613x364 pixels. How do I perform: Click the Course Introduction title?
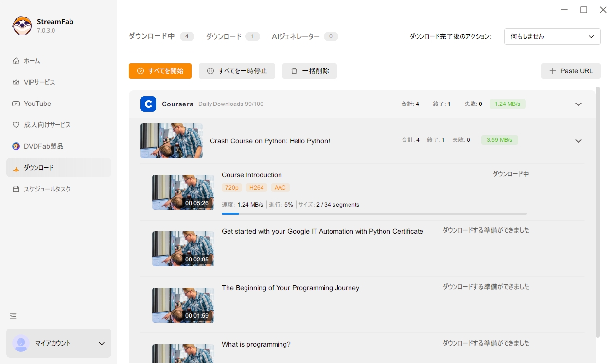252,175
